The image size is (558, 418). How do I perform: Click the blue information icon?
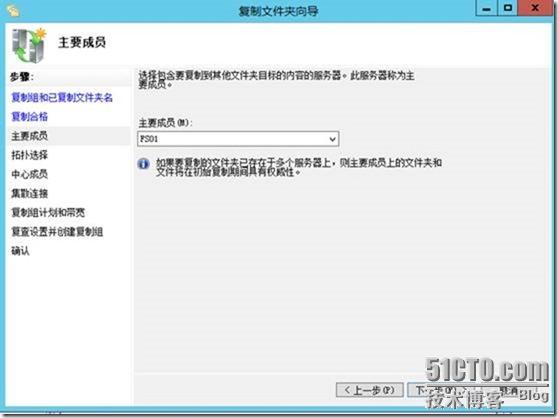click(143, 164)
